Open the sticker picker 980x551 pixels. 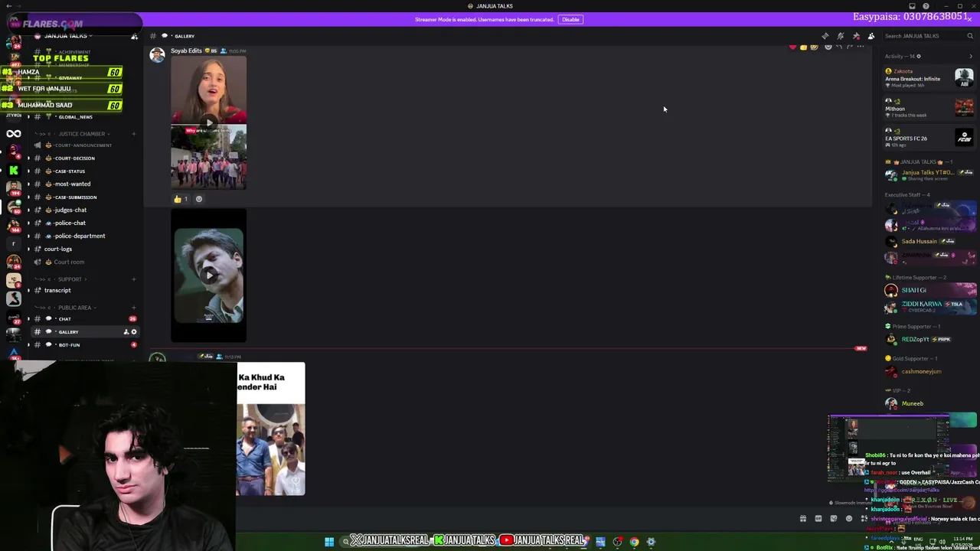(x=834, y=519)
